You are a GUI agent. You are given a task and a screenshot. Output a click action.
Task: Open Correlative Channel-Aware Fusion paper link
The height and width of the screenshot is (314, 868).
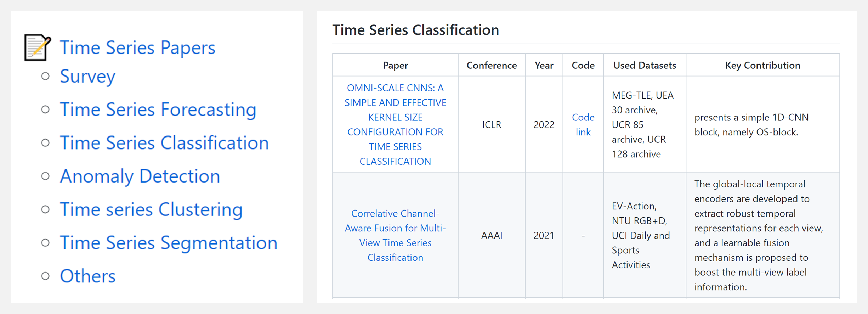(395, 235)
